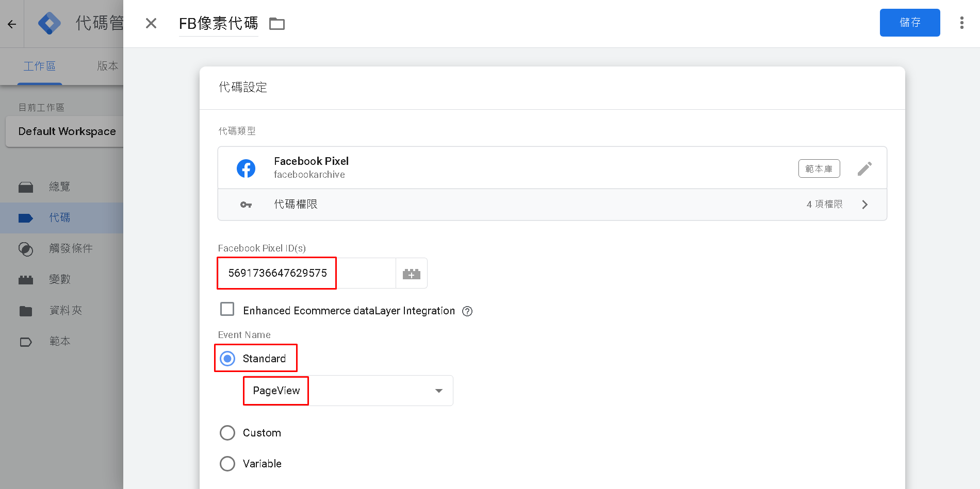Viewport: 980px width, 489px height.
Task: Click the Facebook Pixel ID input field
Action: click(x=307, y=273)
